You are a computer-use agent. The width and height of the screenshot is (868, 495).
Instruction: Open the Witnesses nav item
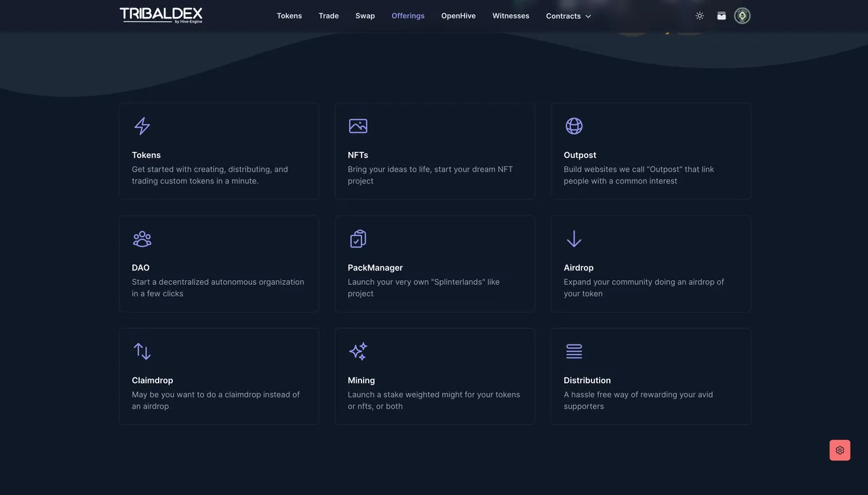point(511,16)
